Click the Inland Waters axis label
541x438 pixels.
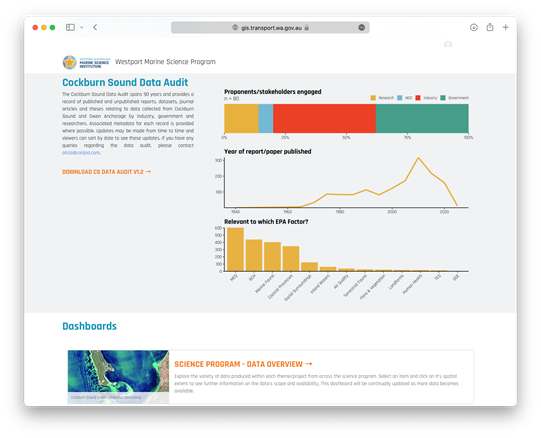[x=320, y=284]
